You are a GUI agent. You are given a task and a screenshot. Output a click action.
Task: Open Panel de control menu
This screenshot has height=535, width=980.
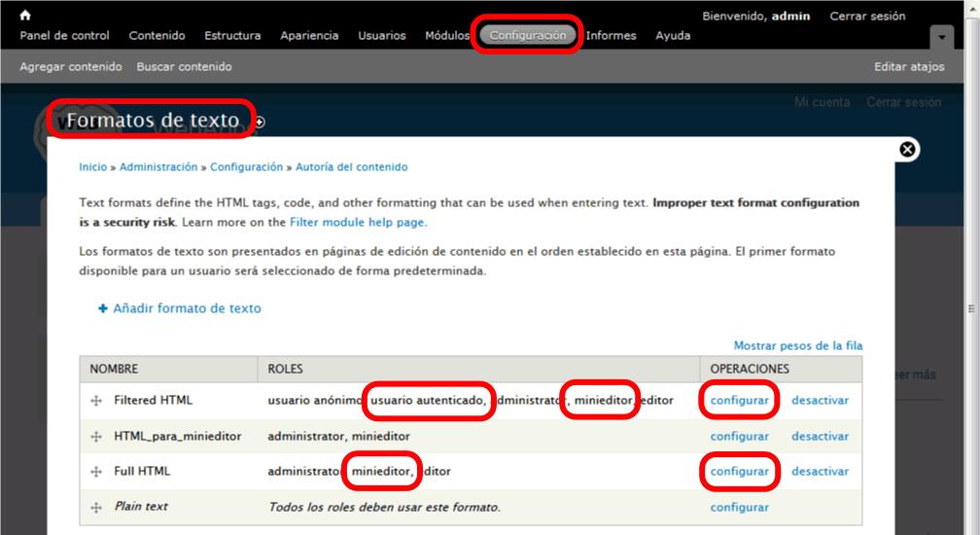(64, 36)
